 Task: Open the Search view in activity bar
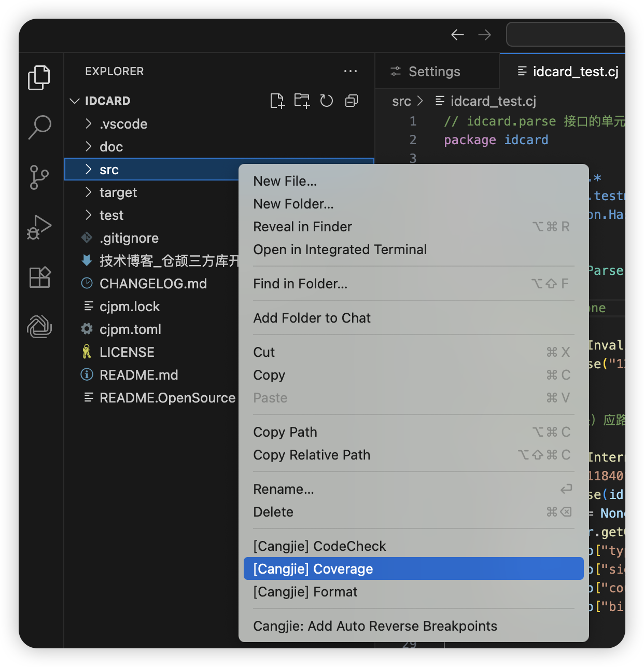point(39,127)
